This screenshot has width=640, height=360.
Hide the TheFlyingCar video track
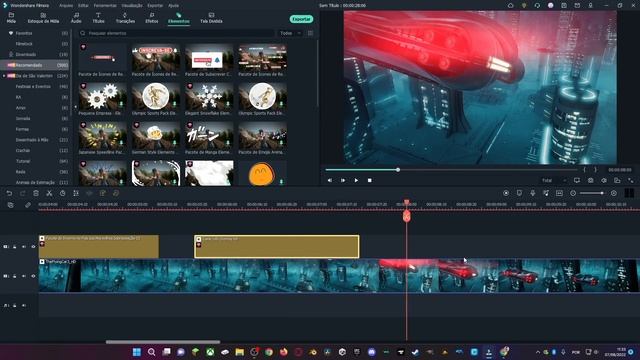pyautogui.click(x=33, y=276)
